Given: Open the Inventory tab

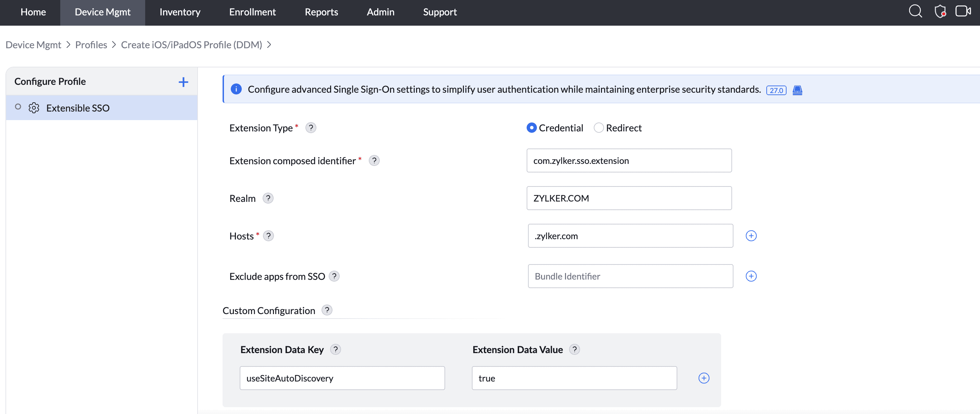Looking at the screenshot, I should pyautogui.click(x=179, y=12).
